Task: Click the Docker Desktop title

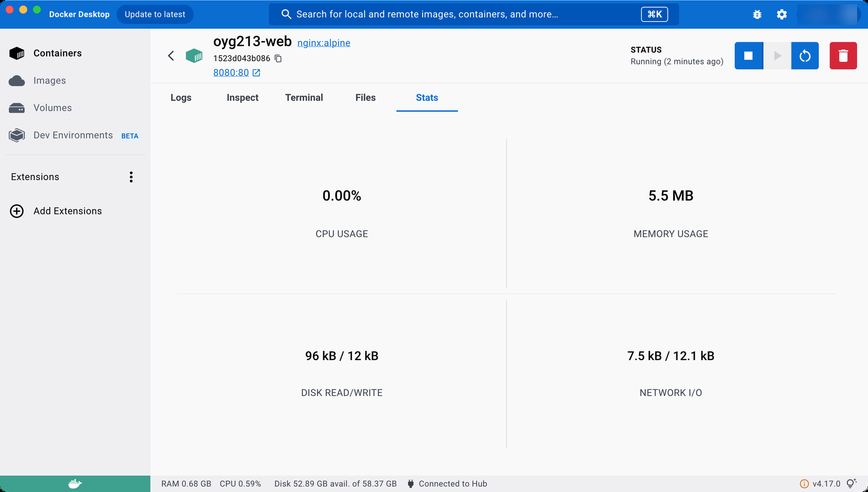Action: point(79,14)
